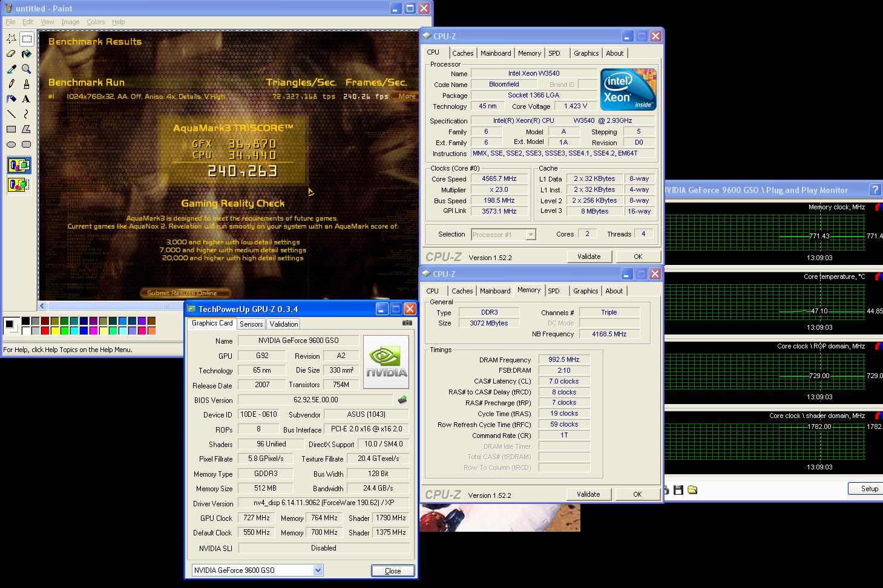The height and width of the screenshot is (588, 883).
Task: Choose the Line tool in Paint
Action: [x=11, y=113]
